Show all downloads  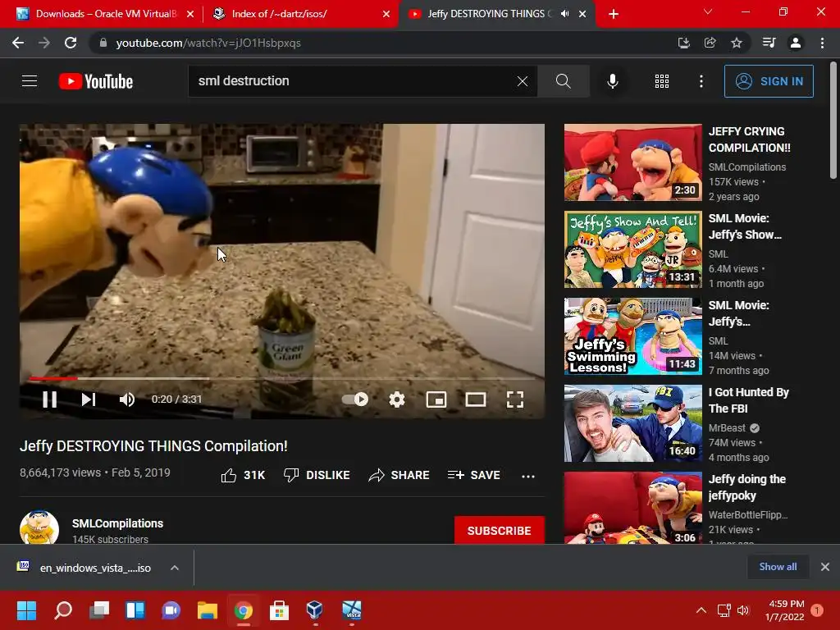pyautogui.click(x=778, y=567)
